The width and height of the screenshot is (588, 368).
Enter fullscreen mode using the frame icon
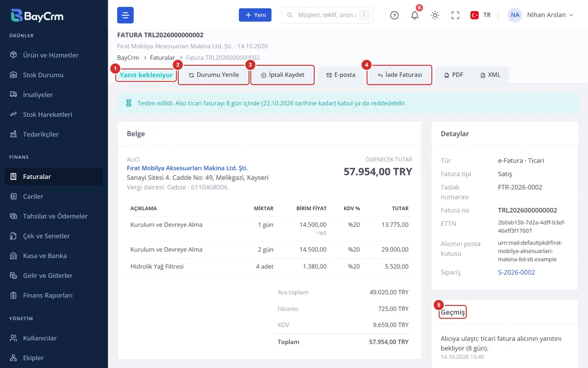point(455,15)
